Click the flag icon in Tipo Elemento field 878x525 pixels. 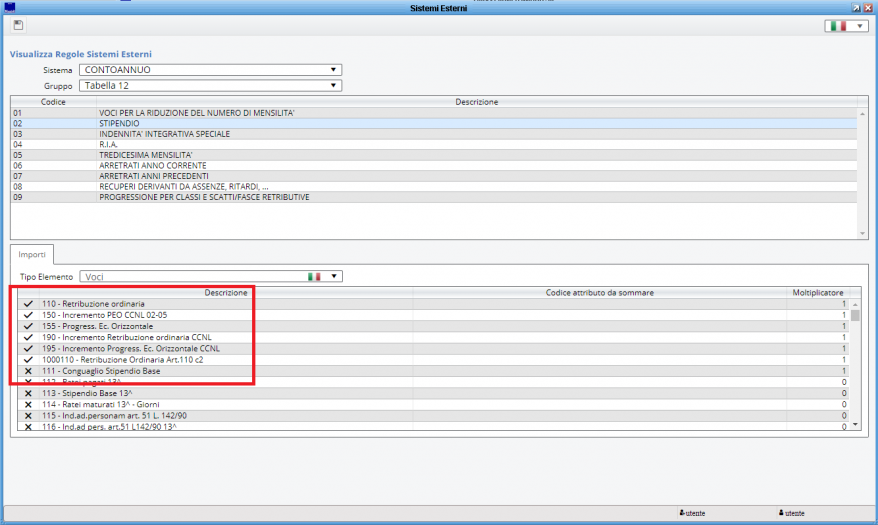(314, 276)
